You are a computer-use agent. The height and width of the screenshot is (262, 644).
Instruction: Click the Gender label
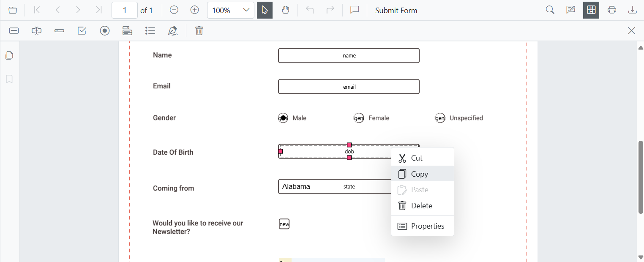tap(164, 117)
